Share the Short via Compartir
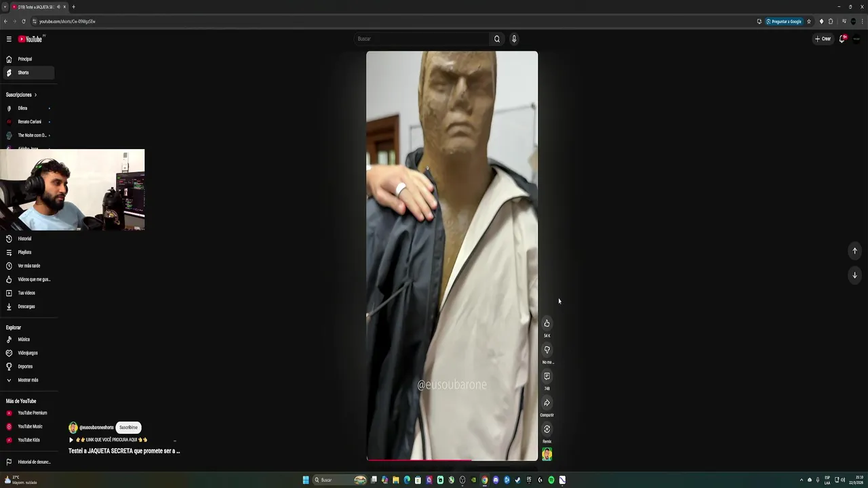This screenshot has height=488, width=868. coord(547,403)
